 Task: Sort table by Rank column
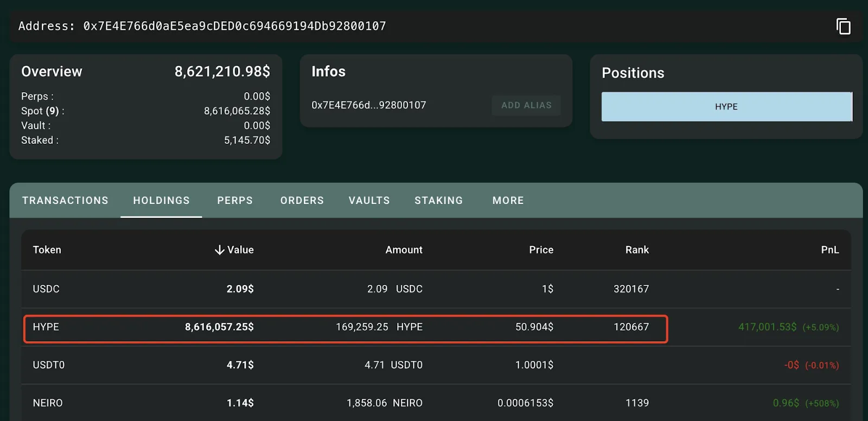pos(637,250)
